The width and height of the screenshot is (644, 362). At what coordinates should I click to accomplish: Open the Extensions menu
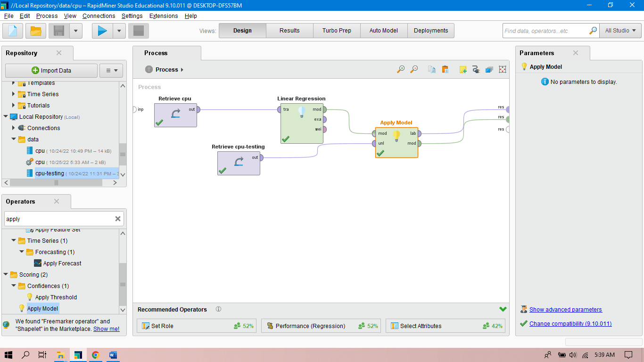[163, 16]
